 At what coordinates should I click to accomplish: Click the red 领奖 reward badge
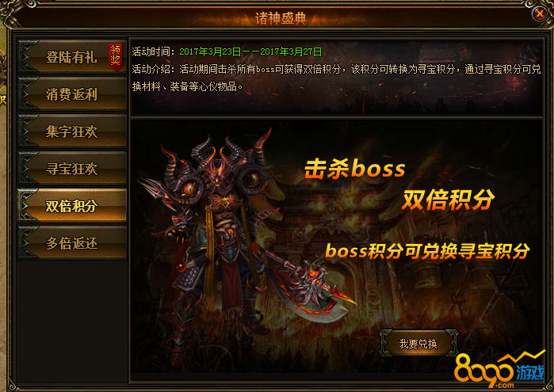tap(116, 56)
